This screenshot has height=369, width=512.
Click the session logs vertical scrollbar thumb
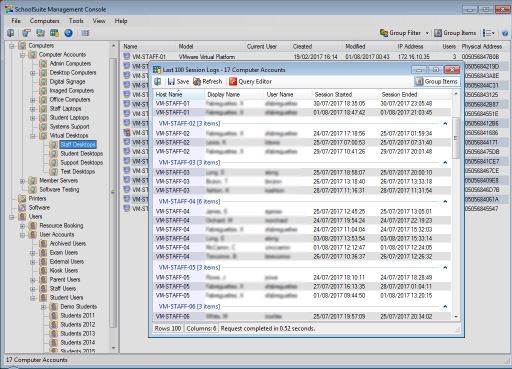456,138
